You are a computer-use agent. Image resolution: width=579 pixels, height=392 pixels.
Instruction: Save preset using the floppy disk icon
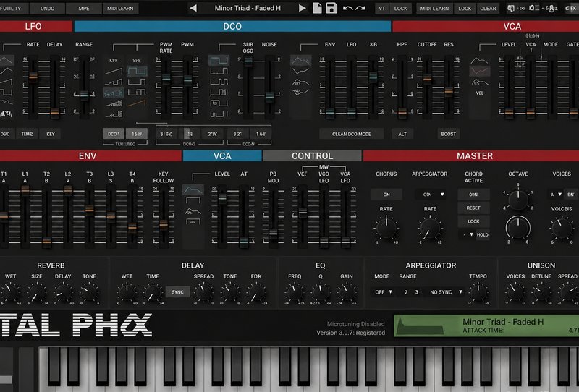coord(331,8)
